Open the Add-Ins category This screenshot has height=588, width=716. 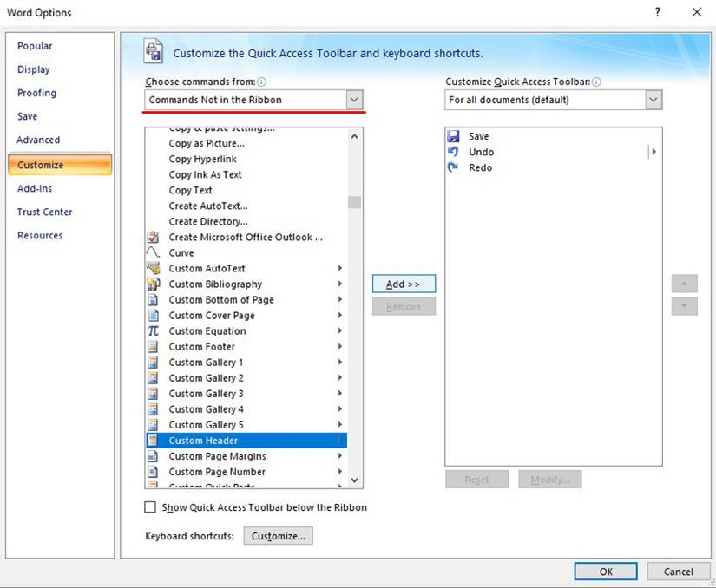35,188
